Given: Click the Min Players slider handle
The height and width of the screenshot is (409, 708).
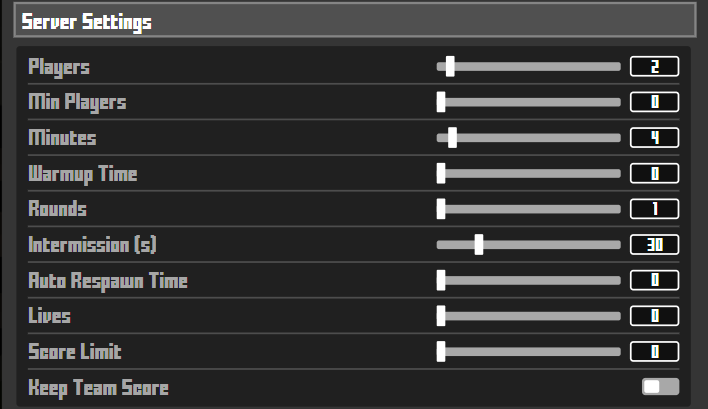Looking at the screenshot, I should pyautogui.click(x=440, y=102).
